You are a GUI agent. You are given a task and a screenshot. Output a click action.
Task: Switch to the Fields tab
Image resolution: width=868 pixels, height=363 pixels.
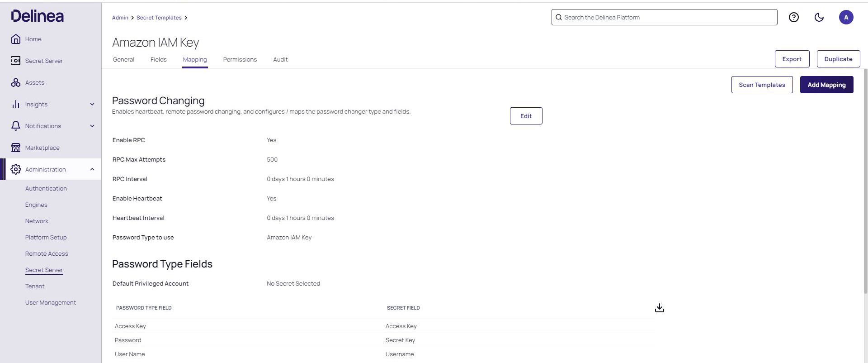coord(158,59)
